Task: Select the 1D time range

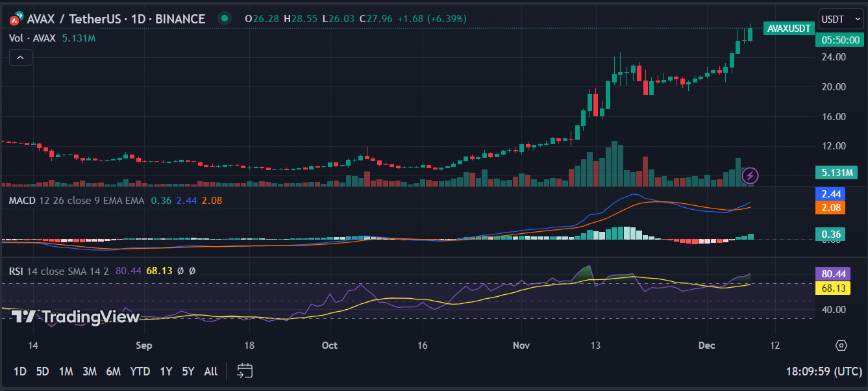Action: tap(20, 372)
